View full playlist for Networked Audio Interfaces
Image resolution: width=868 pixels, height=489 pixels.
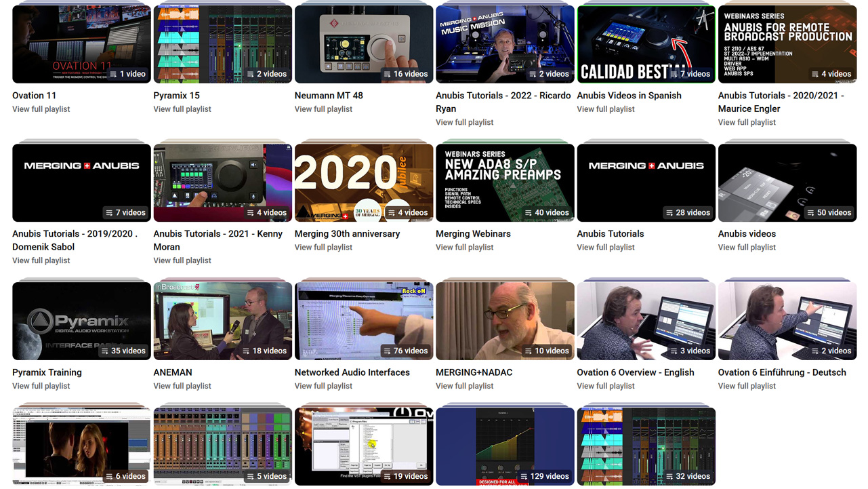[324, 386]
